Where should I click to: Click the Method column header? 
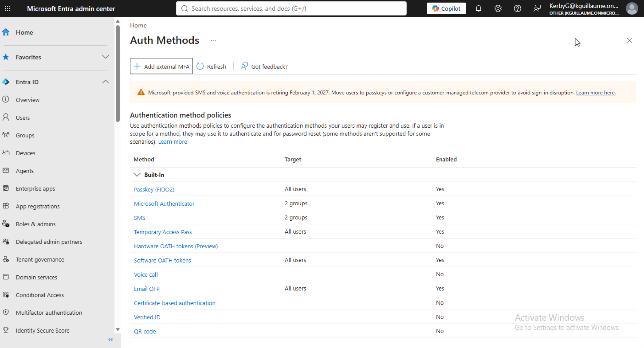[144, 159]
